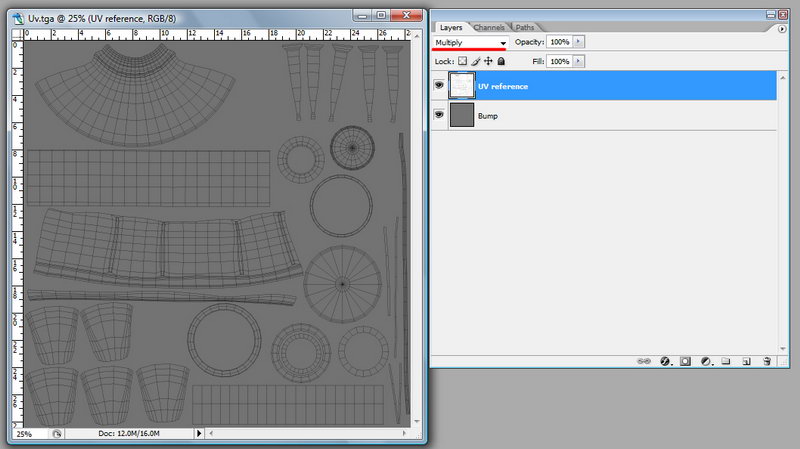Create a new layer group folder
The width and height of the screenshot is (800, 449).
[726, 360]
